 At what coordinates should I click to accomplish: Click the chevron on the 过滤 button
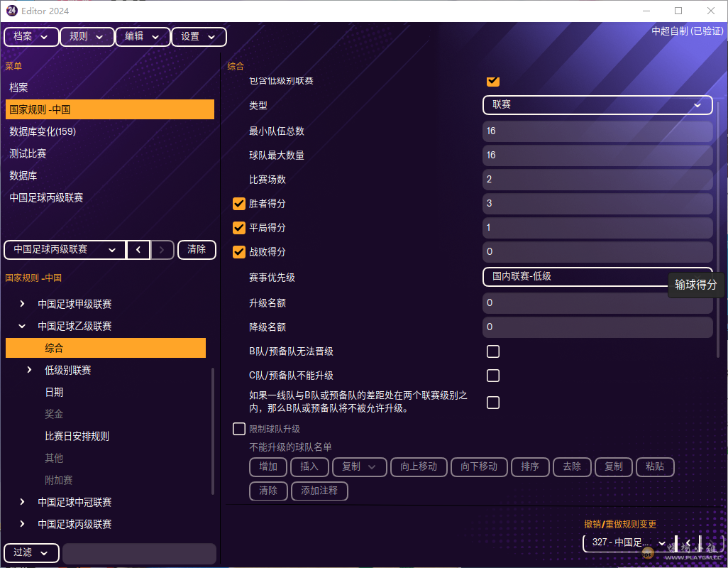pos(44,553)
